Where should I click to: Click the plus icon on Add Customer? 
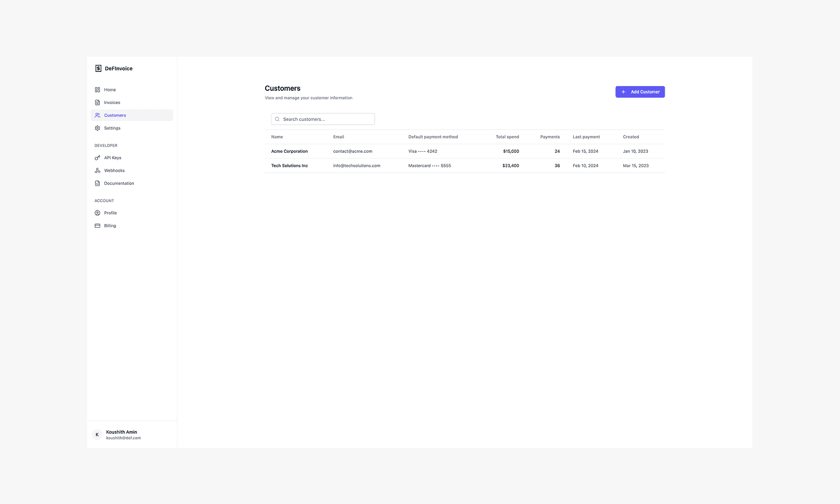pyautogui.click(x=623, y=91)
